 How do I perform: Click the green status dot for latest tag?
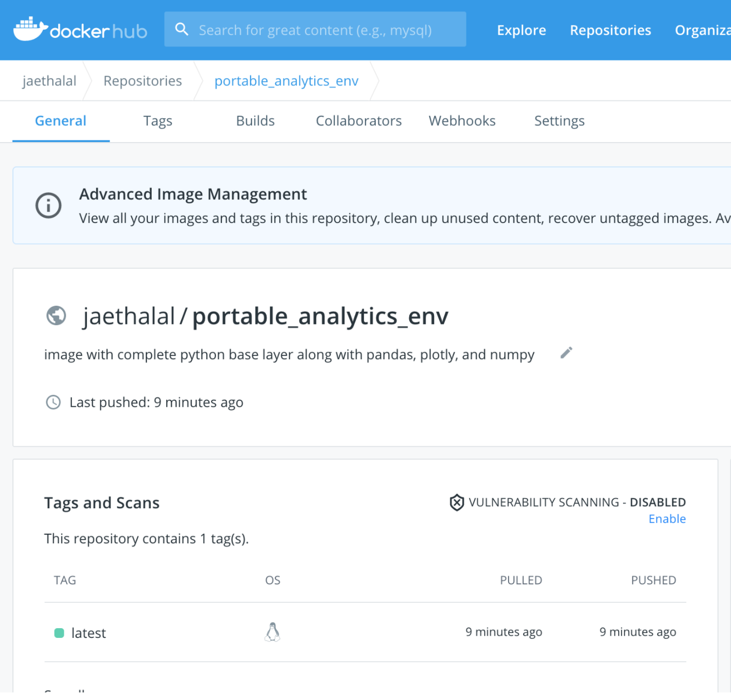coord(59,633)
